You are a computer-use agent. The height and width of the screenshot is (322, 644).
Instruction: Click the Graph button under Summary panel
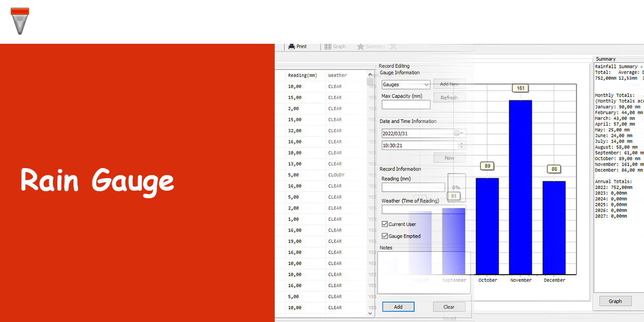pos(615,301)
